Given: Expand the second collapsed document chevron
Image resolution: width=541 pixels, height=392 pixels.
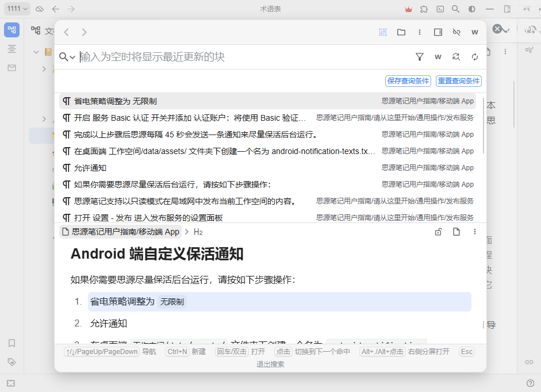Looking at the screenshot, I should coord(44,119).
